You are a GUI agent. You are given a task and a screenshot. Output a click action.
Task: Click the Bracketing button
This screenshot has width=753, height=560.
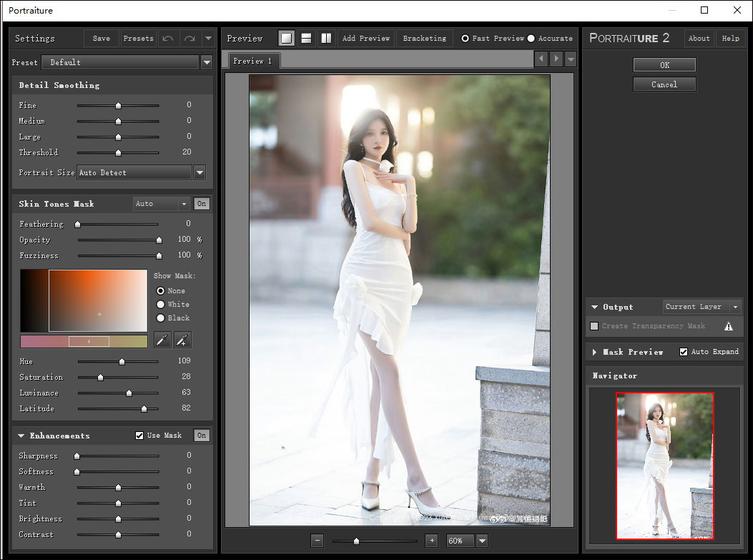tap(424, 38)
